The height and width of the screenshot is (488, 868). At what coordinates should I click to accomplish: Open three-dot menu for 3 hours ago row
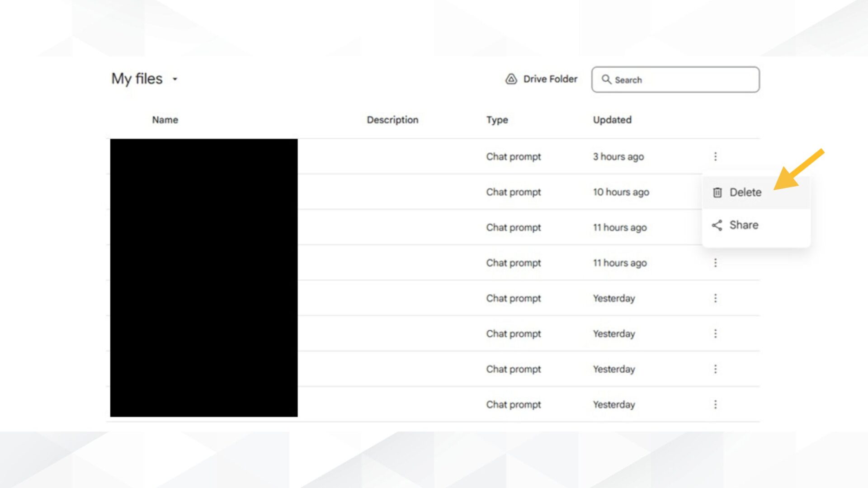tap(715, 156)
